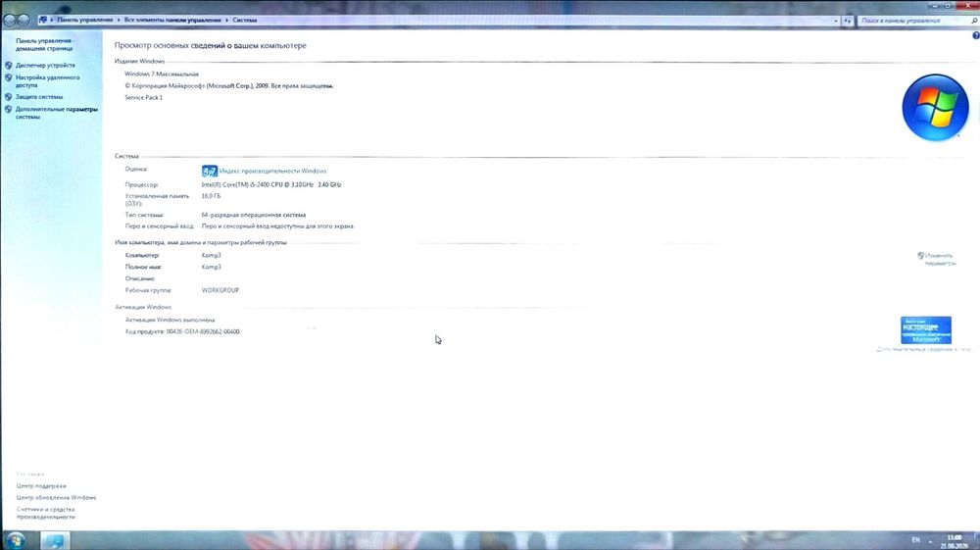
Task: Expand arrow after Все элементы панели управления
Action: tap(227, 20)
